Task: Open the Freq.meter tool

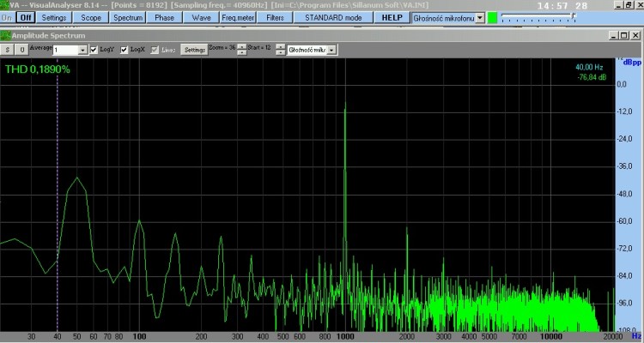Action: pyautogui.click(x=238, y=18)
